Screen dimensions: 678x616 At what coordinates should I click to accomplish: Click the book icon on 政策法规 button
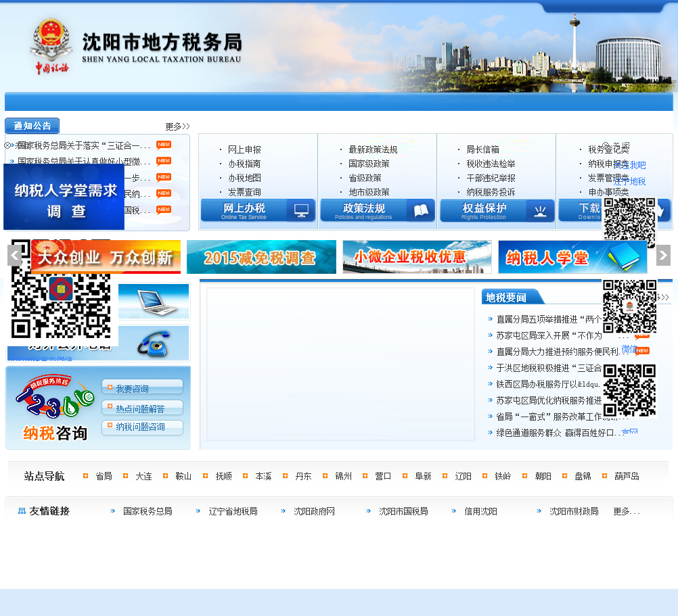pos(421,210)
